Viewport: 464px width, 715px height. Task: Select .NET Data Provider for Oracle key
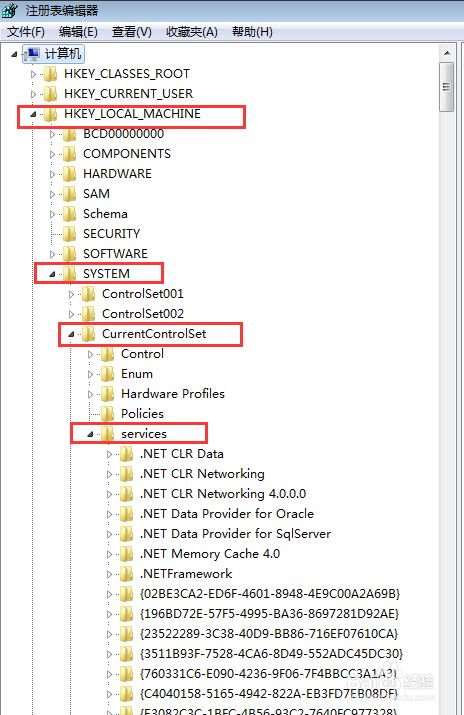tap(227, 514)
